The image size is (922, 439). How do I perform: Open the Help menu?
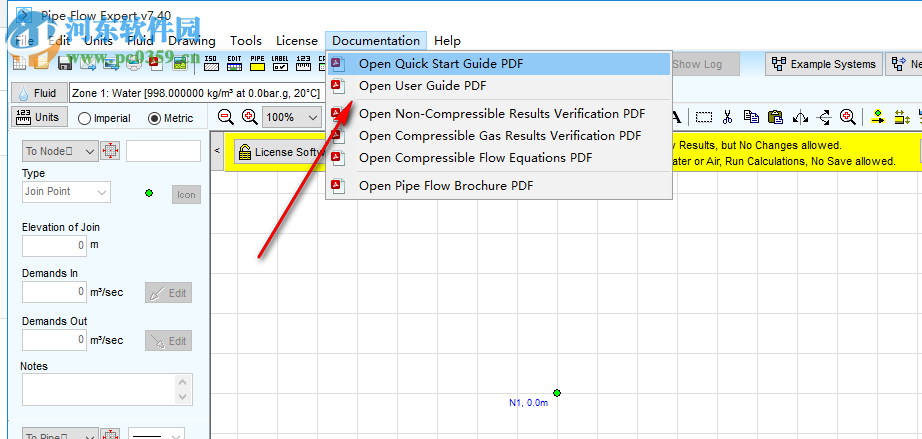[447, 41]
